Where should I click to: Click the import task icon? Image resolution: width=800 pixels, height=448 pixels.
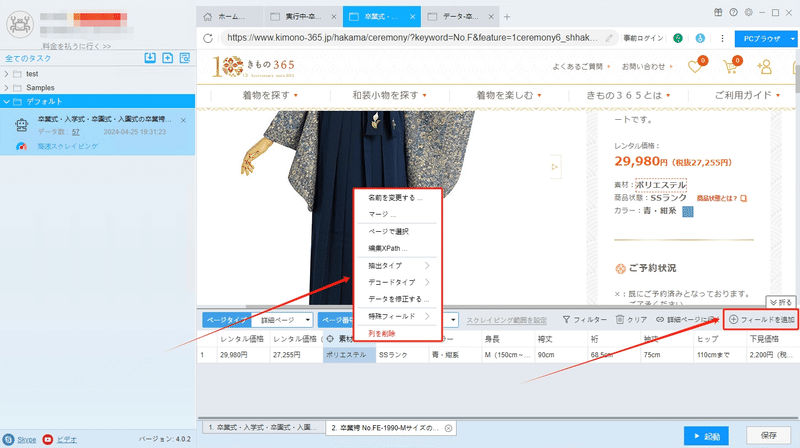(150, 58)
